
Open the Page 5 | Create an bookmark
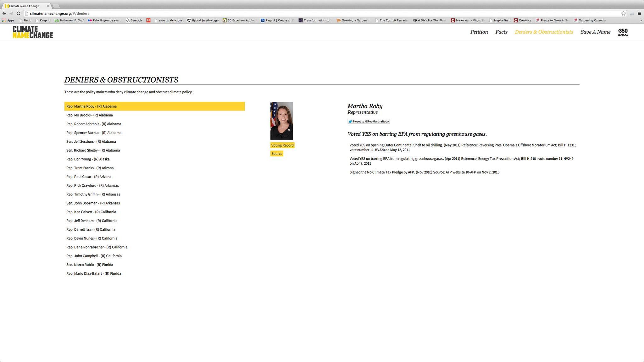pos(277,20)
